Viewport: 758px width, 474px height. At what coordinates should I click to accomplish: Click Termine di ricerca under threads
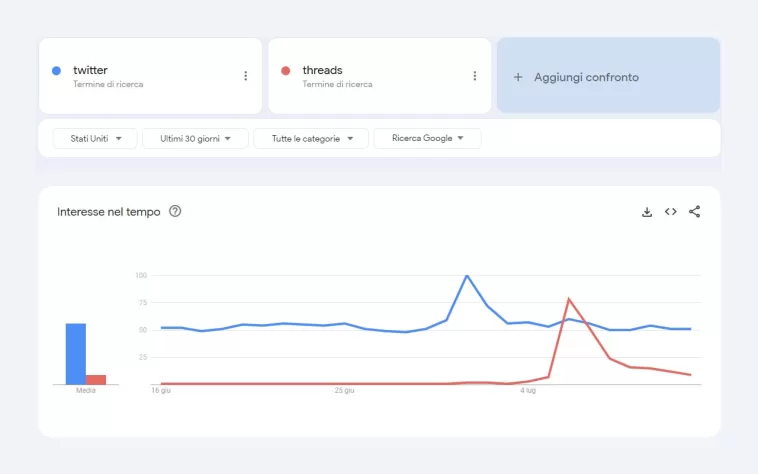[337, 84]
